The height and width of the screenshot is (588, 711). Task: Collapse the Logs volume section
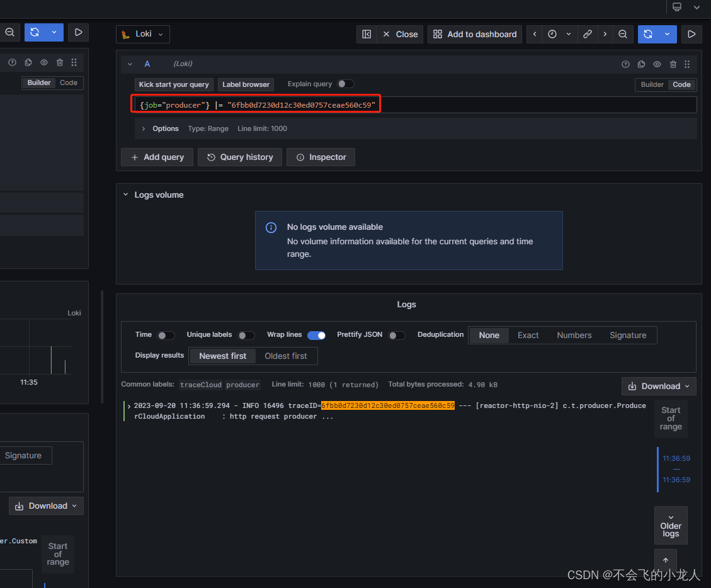click(x=125, y=195)
